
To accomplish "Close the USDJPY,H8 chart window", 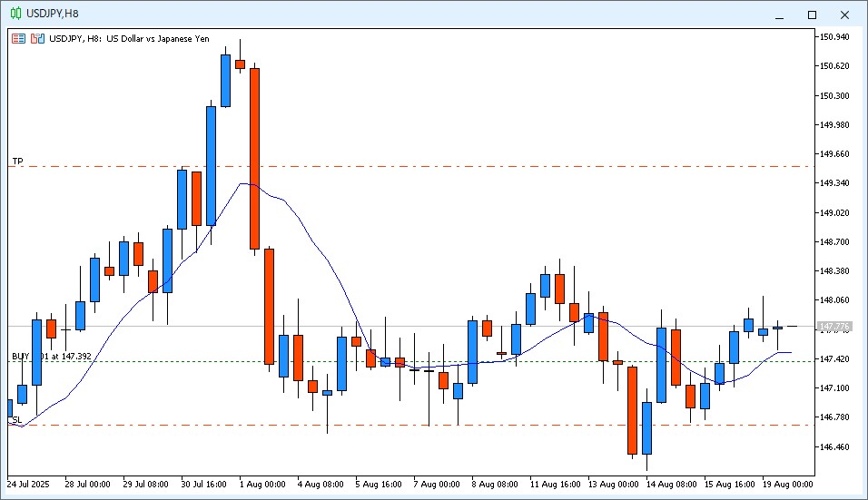I will tap(845, 15).
